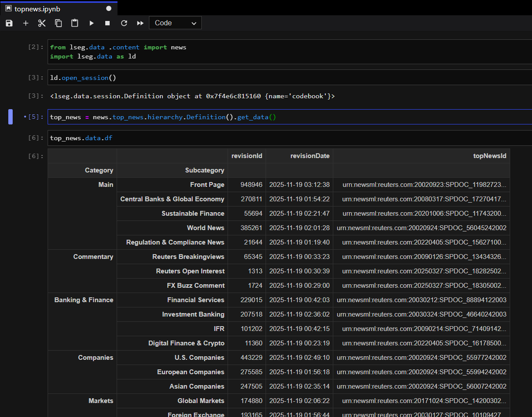Insert a new cell with plus icon
The height and width of the screenshot is (417, 532).
pyautogui.click(x=26, y=23)
